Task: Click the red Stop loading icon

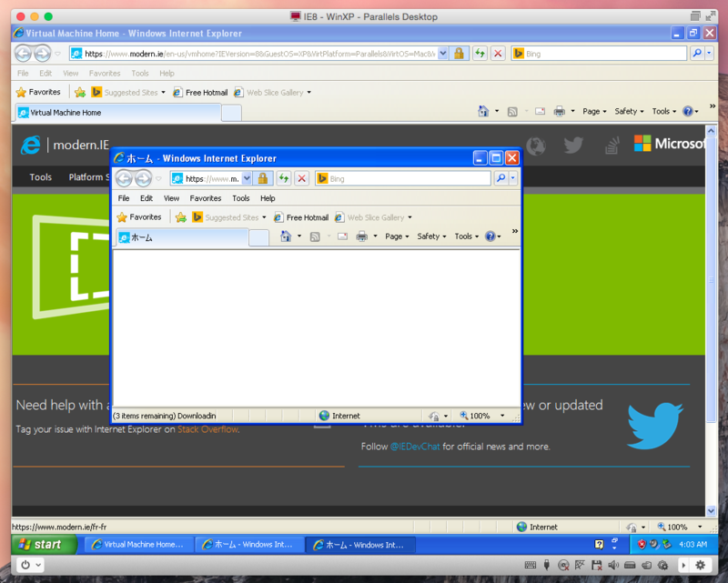Action: coord(301,178)
